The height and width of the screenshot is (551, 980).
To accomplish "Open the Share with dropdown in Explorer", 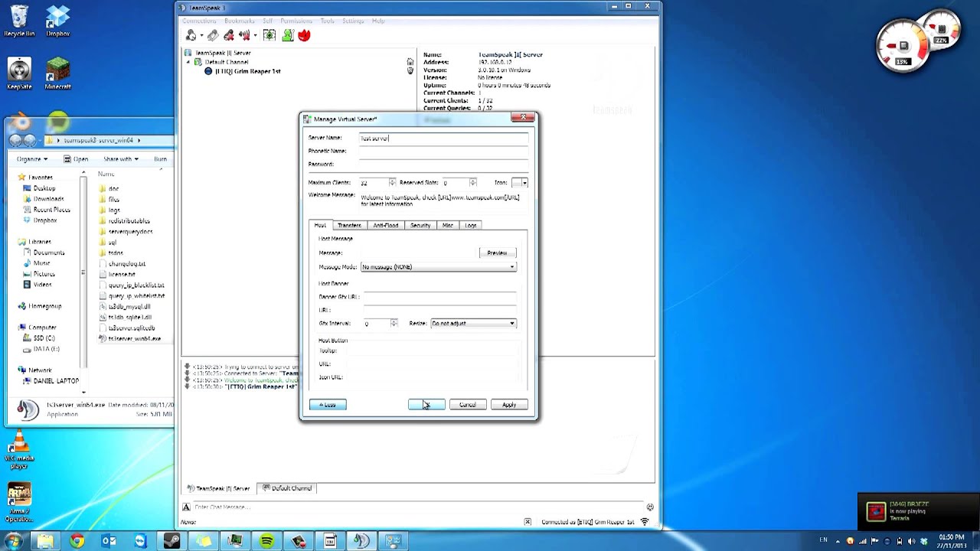I will point(121,159).
